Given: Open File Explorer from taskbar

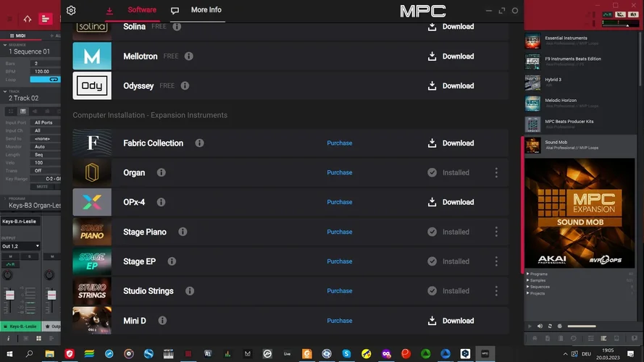Looking at the screenshot, I should click(x=49, y=354).
